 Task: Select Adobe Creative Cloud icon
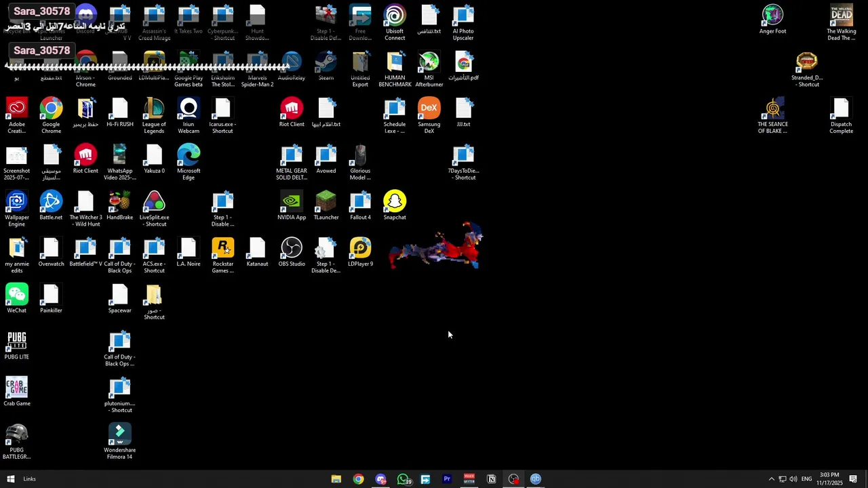click(17, 116)
